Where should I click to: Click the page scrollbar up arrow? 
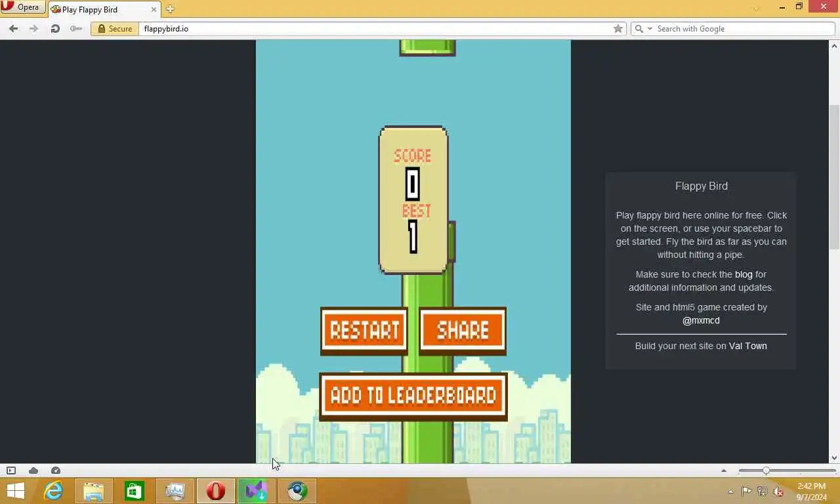(835, 46)
